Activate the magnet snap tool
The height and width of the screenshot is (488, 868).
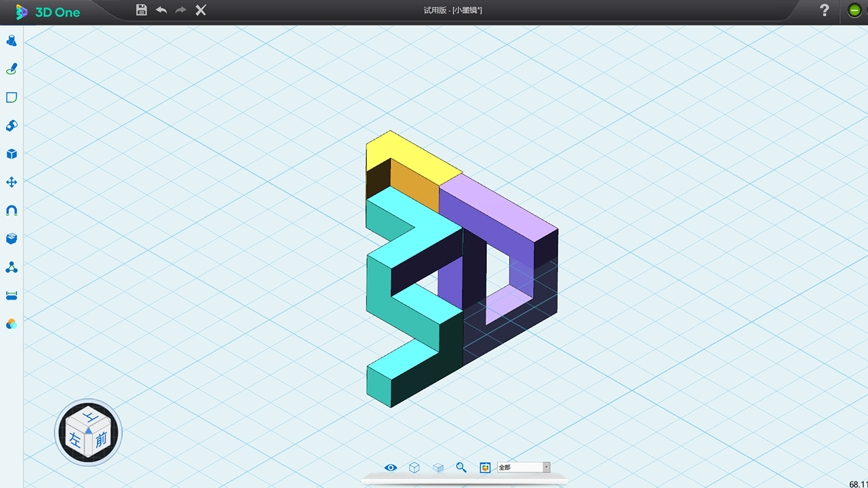pos(12,211)
